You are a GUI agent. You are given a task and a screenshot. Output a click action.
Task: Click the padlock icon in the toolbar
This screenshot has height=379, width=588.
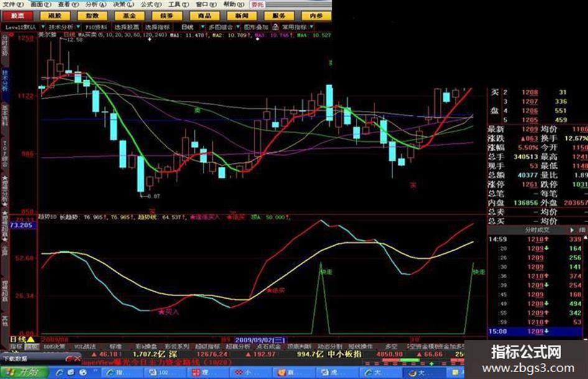click(x=276, y=27)
